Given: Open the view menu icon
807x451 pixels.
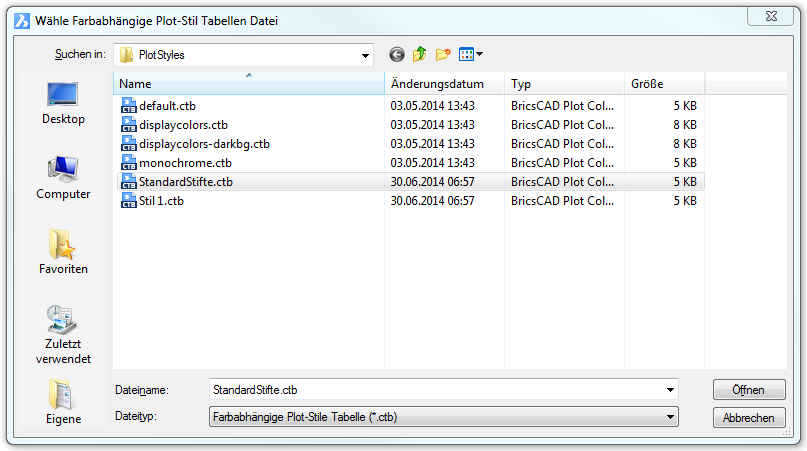Looking at the screenshot, I should point(470,55).
